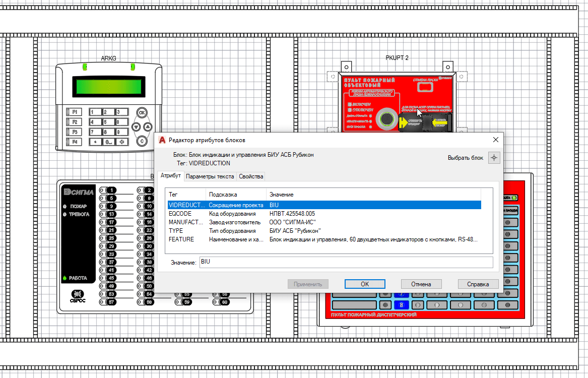Image resolution: width=588 pixels, height=378 pixels.
Task: Select the VIDREDUCT... attribute row
Action: [324, 205]
